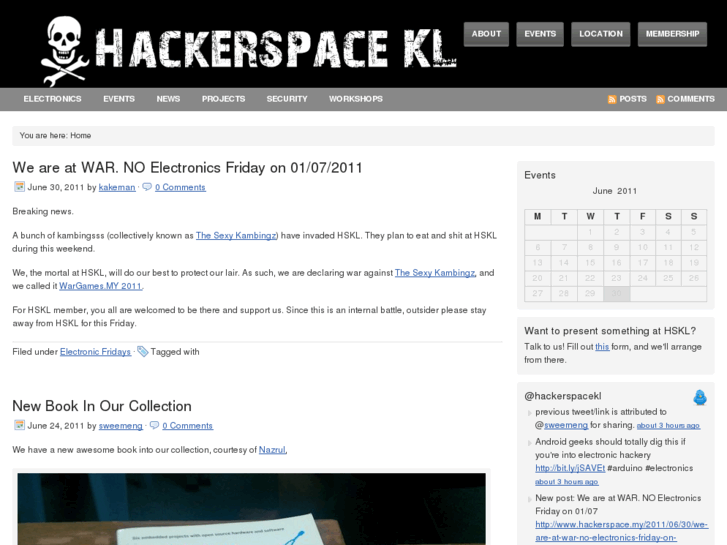Click the skull and wrenches logo
The height and width of the screenshot is (545, 727).
click(x=65, y=51)
